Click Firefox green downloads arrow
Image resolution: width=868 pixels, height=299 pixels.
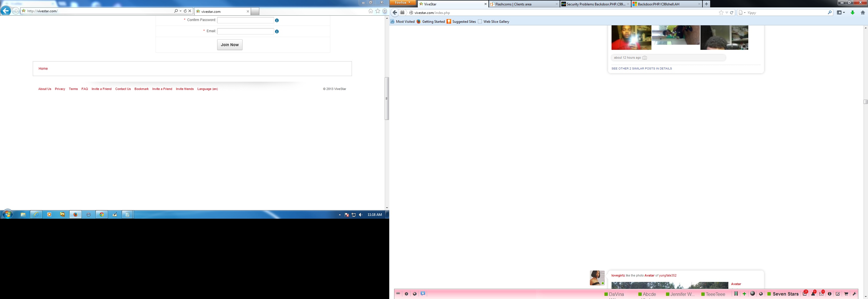[853, 13]
